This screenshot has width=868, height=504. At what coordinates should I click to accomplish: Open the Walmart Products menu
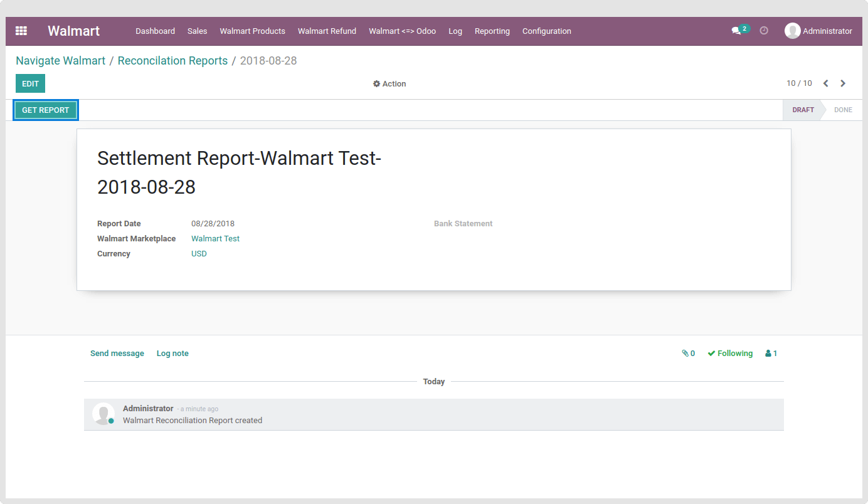pos(253,31)
